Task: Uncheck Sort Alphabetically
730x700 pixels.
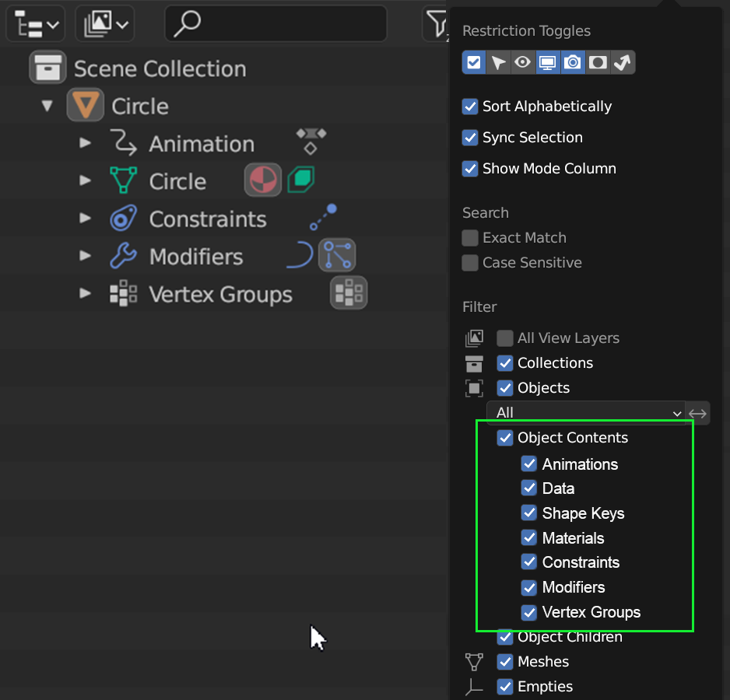Action: point(470,107)
